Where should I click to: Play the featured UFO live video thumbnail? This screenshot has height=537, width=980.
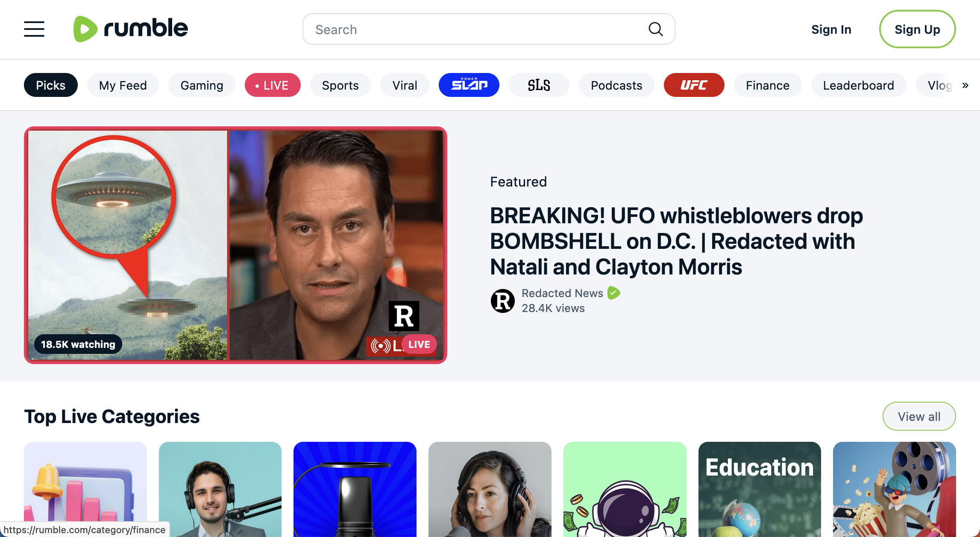(235, 245)
